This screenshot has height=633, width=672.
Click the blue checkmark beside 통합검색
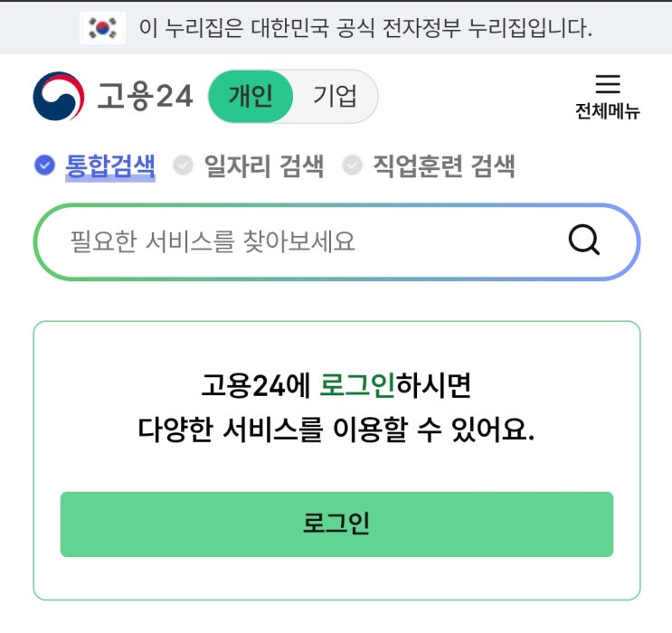pos(44,165)
